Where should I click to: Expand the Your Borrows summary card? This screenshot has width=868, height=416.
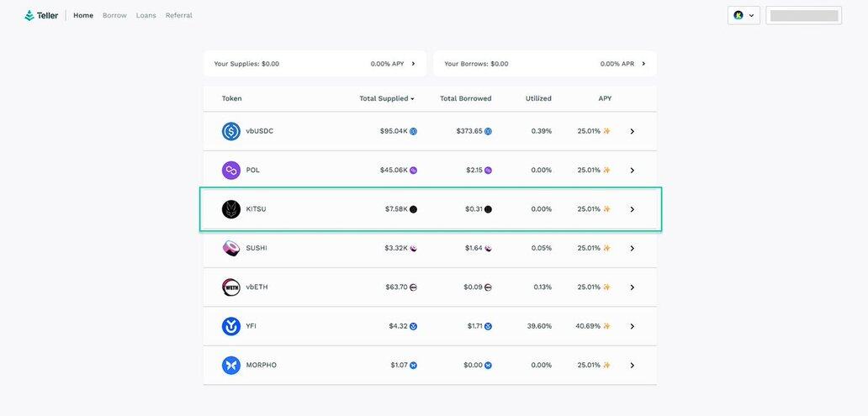pos(643,64)
